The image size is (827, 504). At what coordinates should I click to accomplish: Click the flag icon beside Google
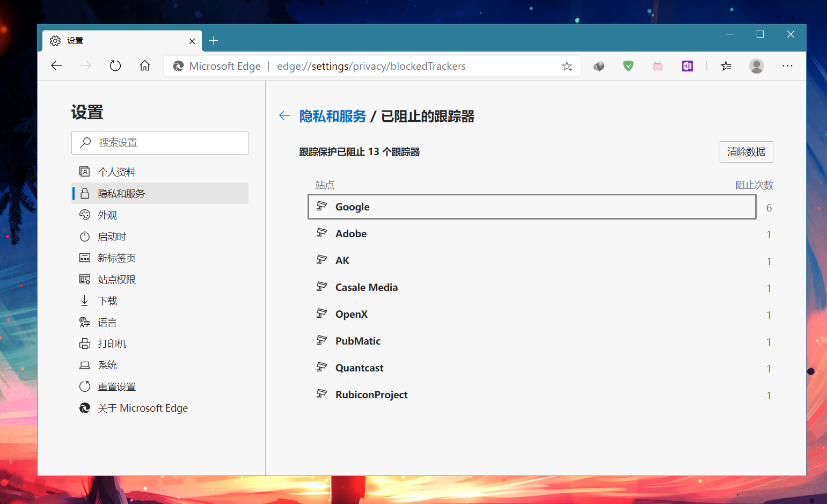pyautogui.click(x=321, y=206)
